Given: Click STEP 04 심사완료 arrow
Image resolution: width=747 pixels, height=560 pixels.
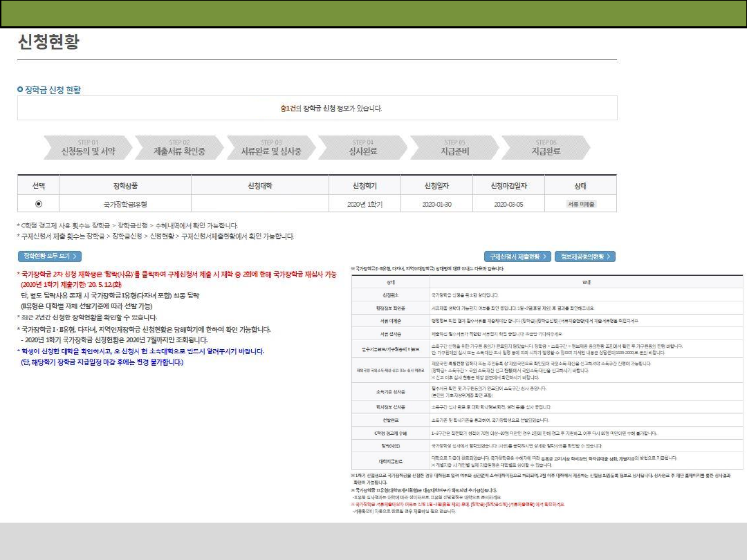Looking at the screenshot, I should [363, 148].
